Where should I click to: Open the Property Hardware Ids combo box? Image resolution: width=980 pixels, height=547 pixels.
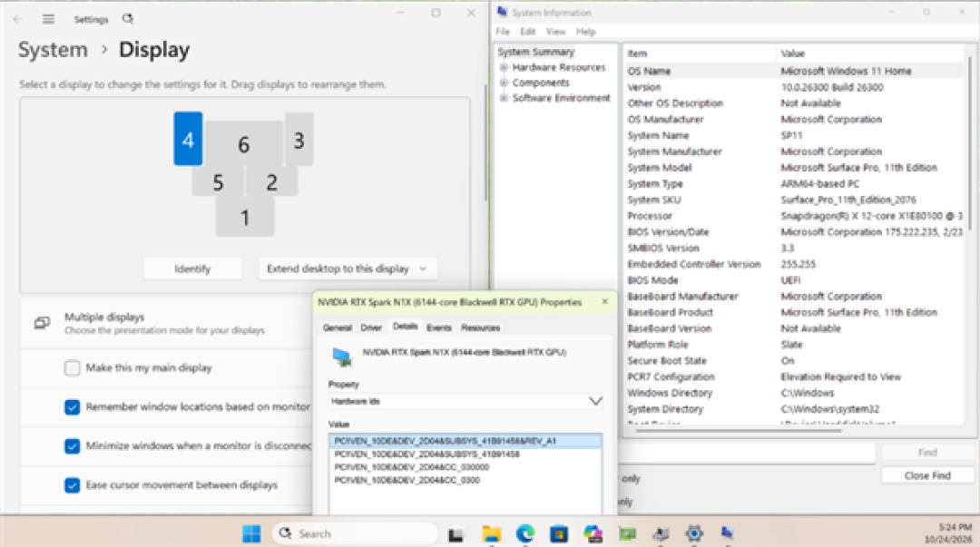pos(465,401)
